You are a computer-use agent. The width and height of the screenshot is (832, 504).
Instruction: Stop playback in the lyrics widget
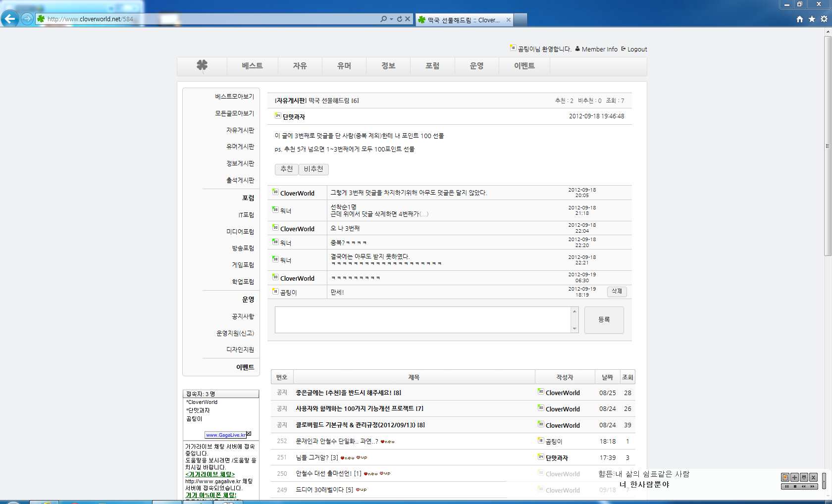[x=795, y=486]
